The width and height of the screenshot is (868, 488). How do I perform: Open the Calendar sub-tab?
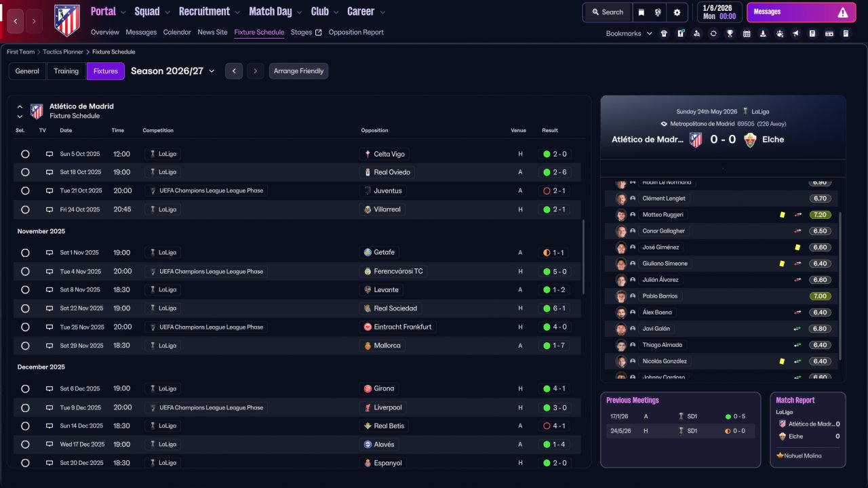tap(177, 33)
